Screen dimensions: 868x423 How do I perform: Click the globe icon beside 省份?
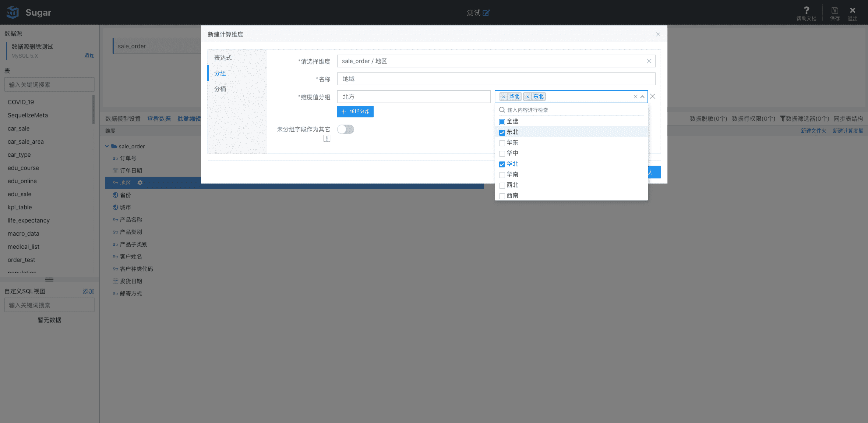click(115, 195)
